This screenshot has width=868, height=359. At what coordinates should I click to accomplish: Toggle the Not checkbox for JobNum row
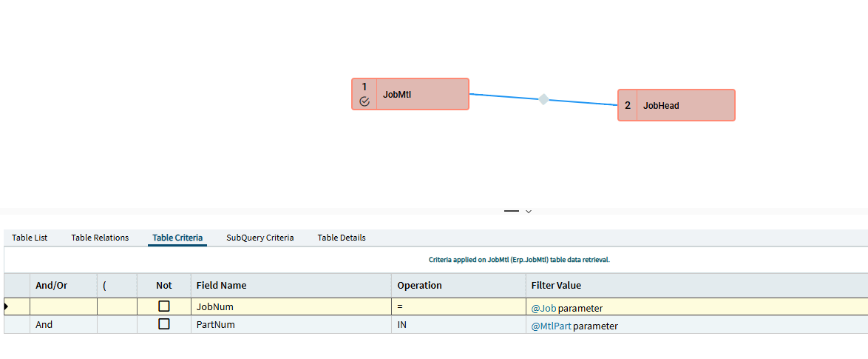[164, 306]
